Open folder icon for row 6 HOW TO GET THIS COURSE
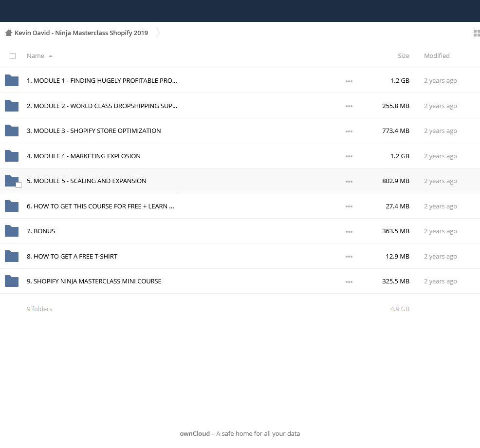 pos(12,206)
